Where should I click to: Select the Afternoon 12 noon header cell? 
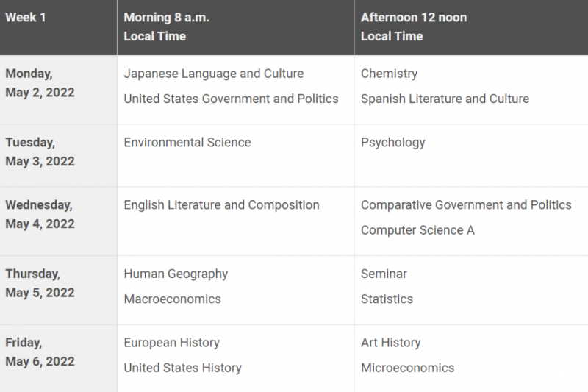click(x=471, y=27)
